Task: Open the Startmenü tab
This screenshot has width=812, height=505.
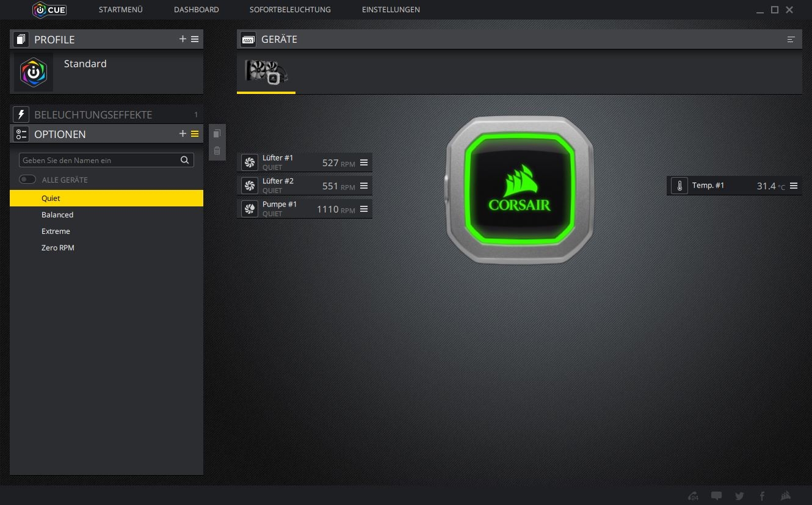Action: coord(121,10)
